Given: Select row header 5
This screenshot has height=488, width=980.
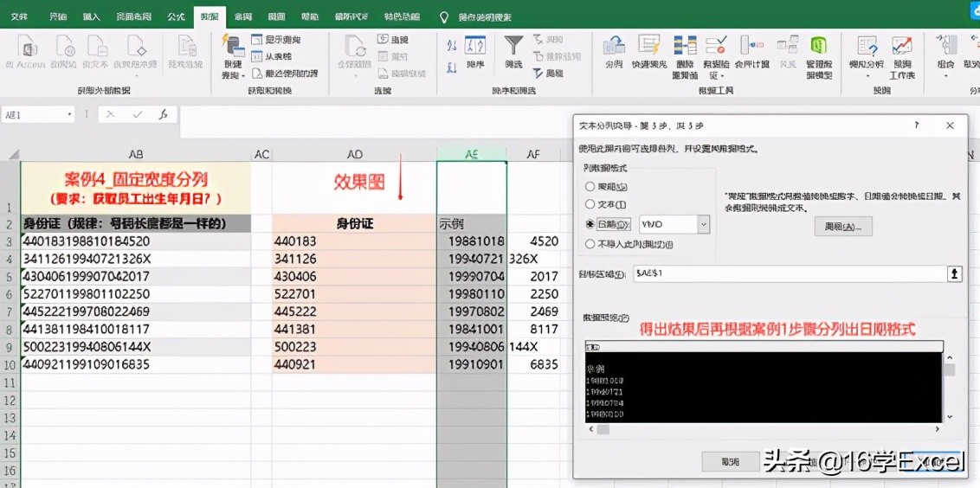Looking at the screenshot, I should pyautogui.click(x=10, y=276).
